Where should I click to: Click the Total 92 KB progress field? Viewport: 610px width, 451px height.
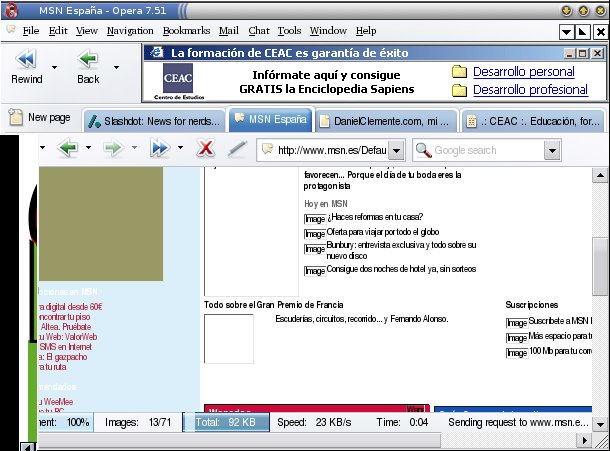click(x=226, y=422)
